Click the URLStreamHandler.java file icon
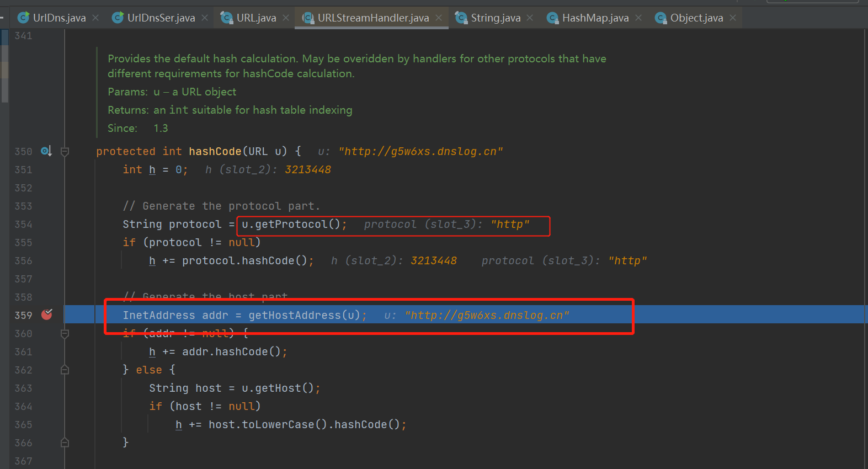 pos(308,18)
